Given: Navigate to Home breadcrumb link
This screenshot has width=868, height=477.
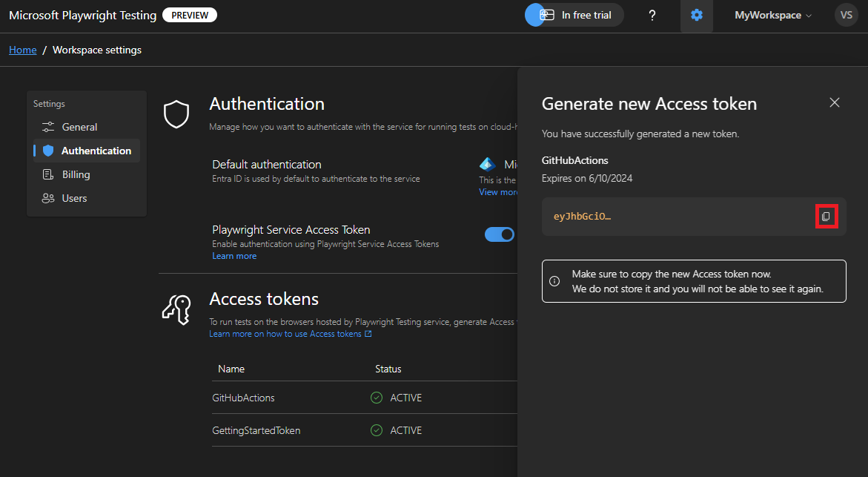Looking at the screenshot, I should (22, 50).
